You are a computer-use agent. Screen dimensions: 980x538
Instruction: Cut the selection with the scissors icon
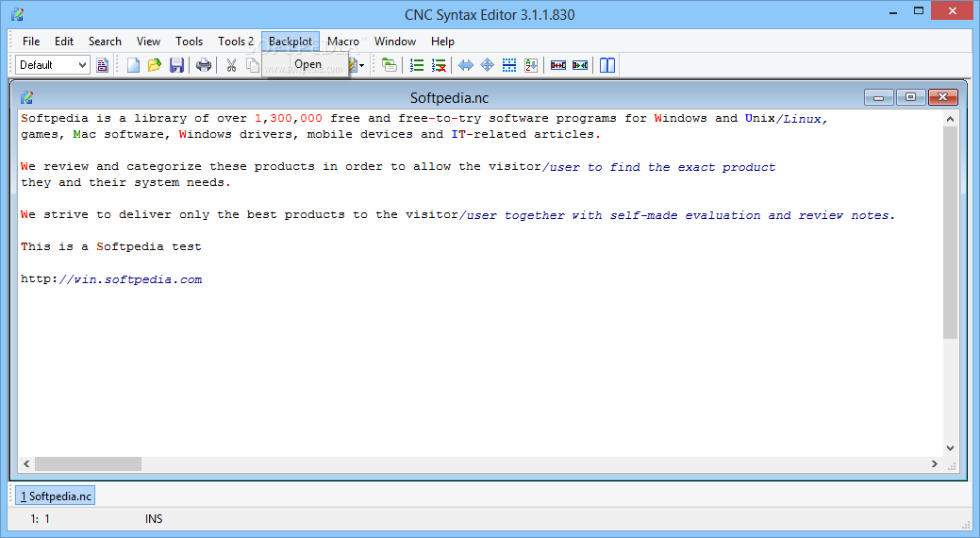pos(231,65)
